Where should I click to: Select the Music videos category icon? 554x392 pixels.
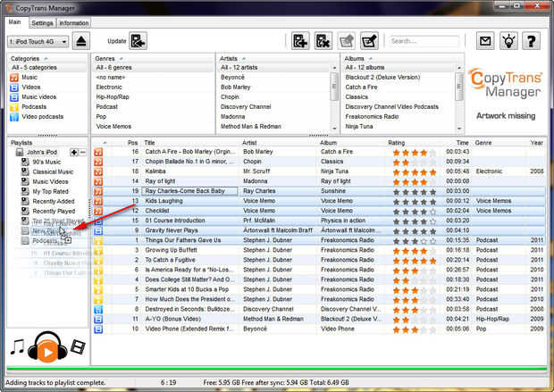pos(14,97)
